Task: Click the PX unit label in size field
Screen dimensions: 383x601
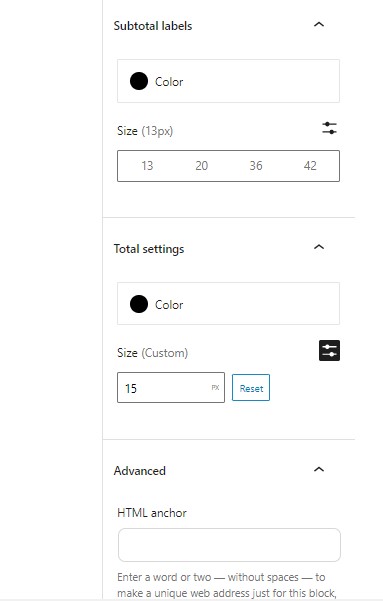Action: (215, 388)
